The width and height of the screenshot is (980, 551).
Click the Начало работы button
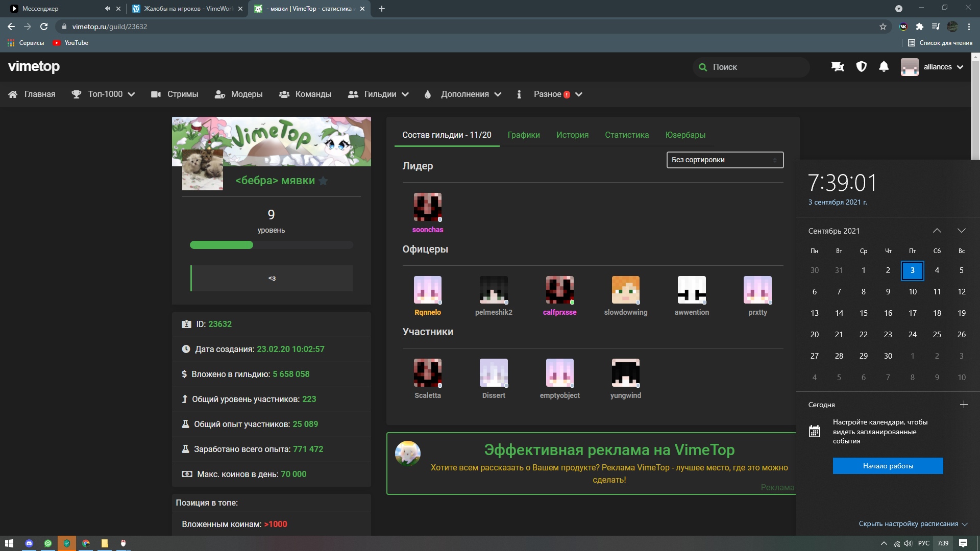(888, 466)
